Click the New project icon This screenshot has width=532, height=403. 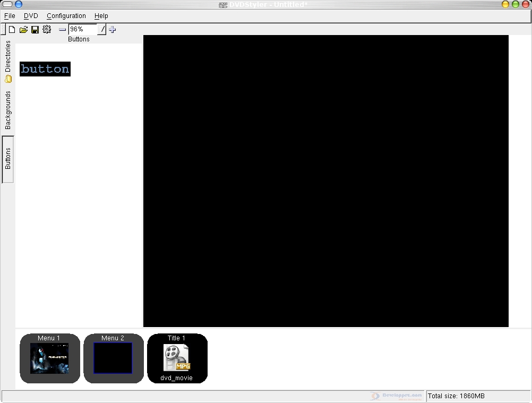(12, 30)
